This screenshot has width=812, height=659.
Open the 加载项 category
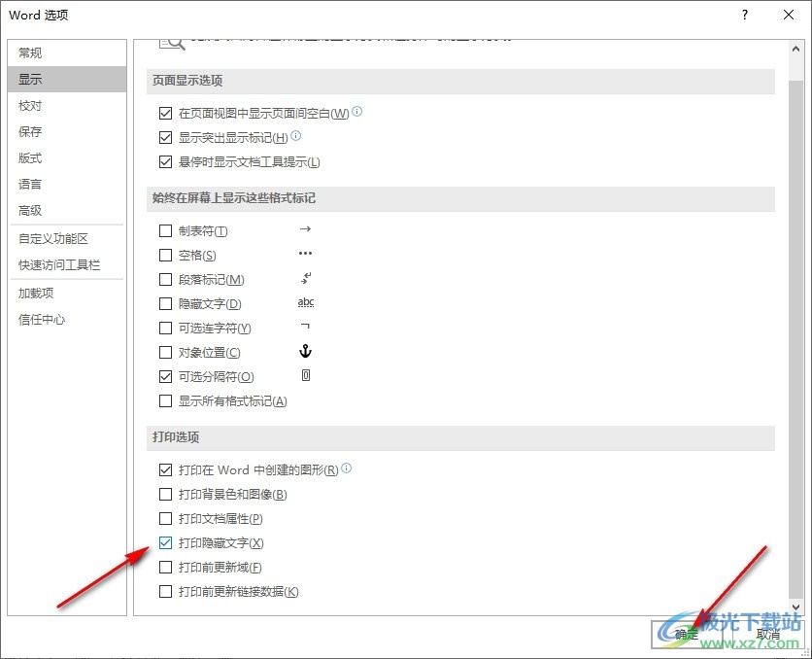pos(67,294)
